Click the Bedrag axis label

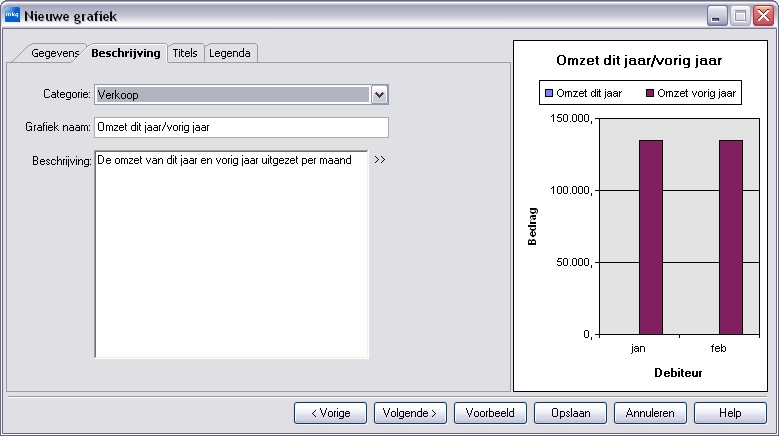tap(532, 226)
